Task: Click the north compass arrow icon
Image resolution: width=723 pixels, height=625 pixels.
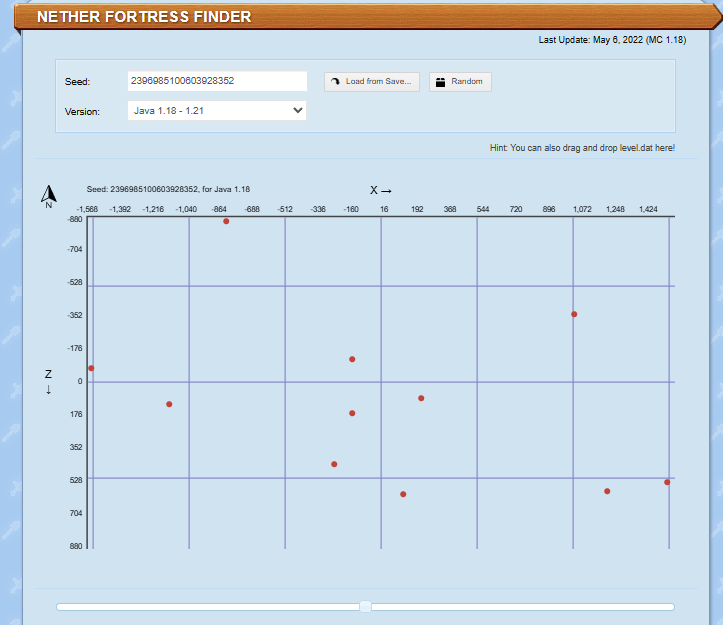Action: [48, 195]
